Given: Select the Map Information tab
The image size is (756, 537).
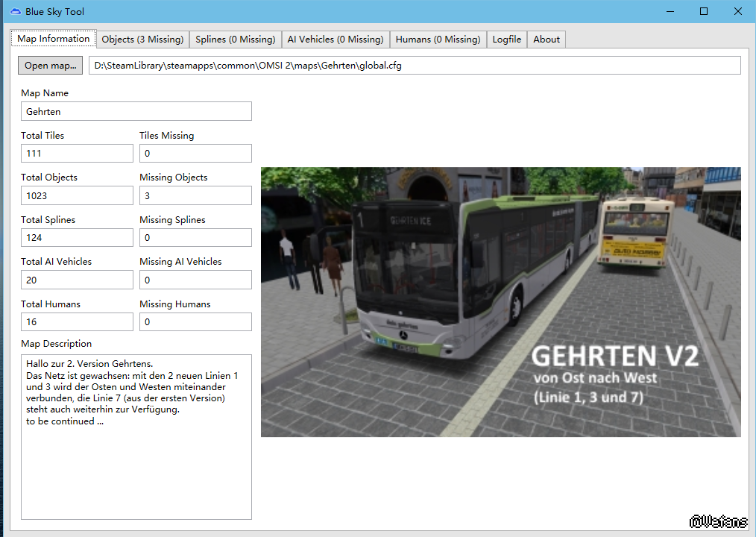Looking at the screenshot, I should coord(54,39).
